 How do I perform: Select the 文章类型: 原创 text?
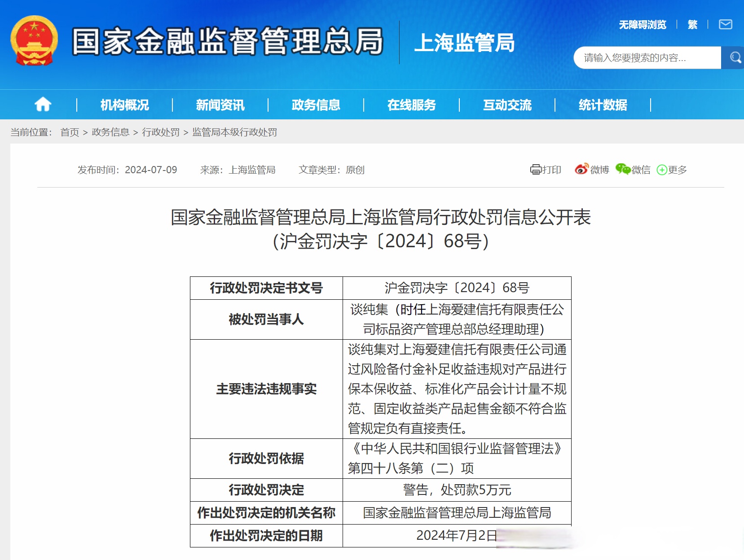[331, 170]
